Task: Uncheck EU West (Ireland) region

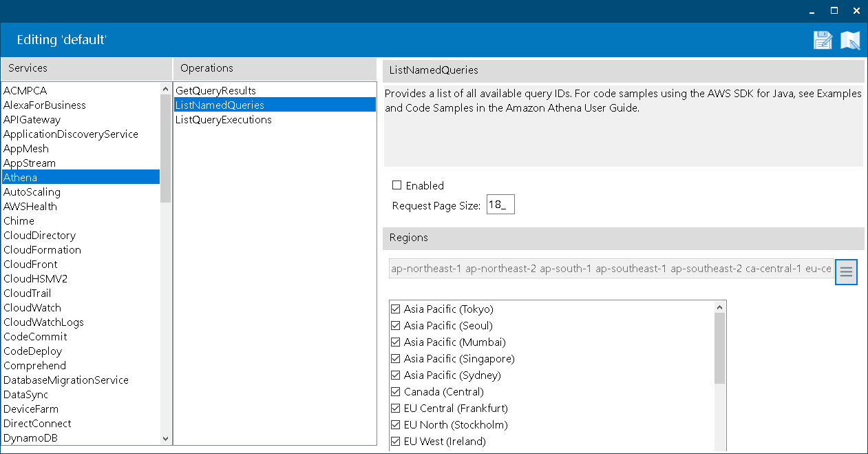Action: click(395, 442)
